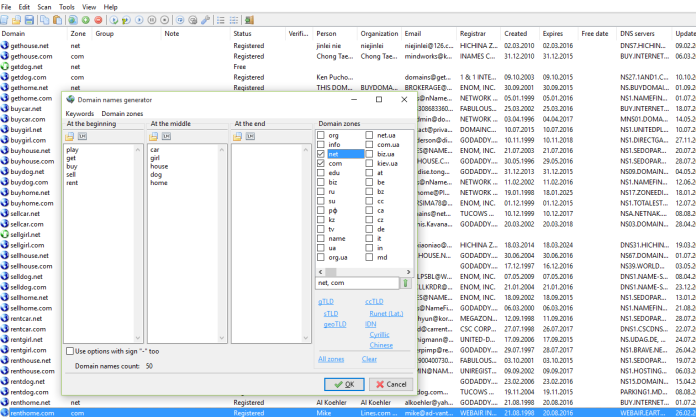Open the Tools menu
This screenshot has height=417, width=696.
tap(66, 6)
